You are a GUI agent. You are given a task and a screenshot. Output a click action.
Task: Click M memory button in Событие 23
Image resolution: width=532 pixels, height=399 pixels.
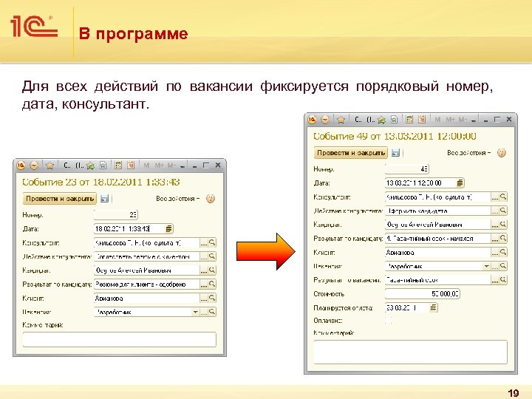[146, 166]
